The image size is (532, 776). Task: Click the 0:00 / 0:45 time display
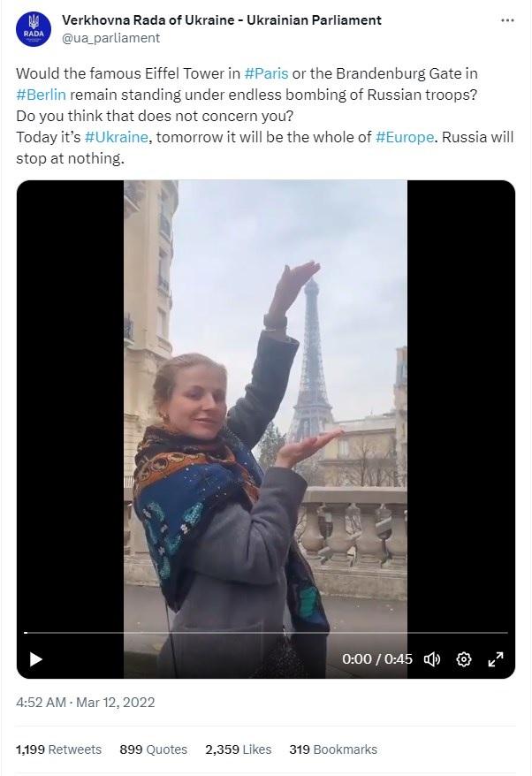point(377,659)
